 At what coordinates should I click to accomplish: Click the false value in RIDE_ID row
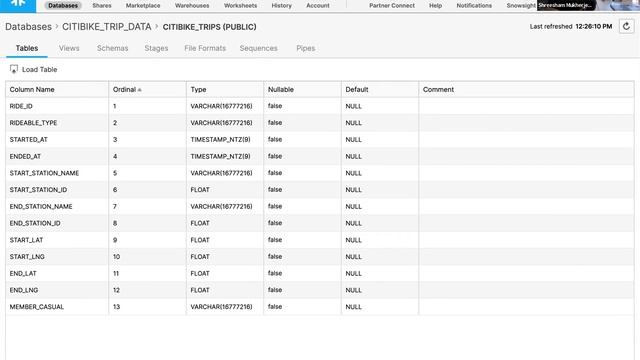click(x=275, y=106)
